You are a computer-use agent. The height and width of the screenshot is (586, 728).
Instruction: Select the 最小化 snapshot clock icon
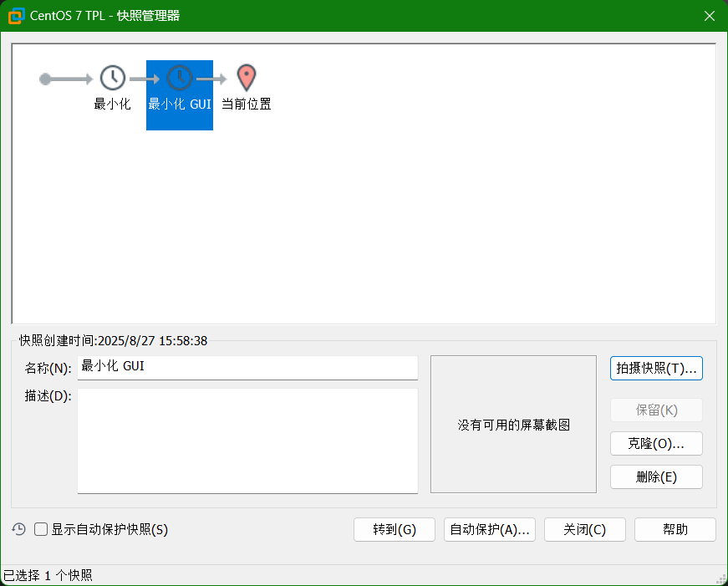[x=113, y=78]
